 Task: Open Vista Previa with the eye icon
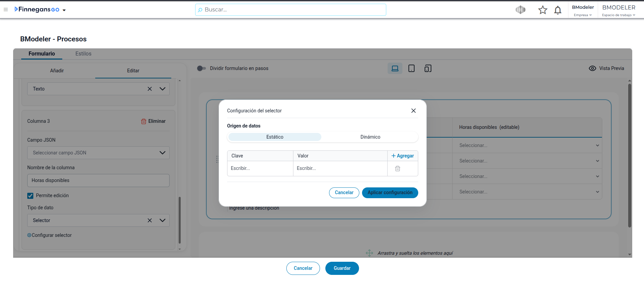pos(606,68)
